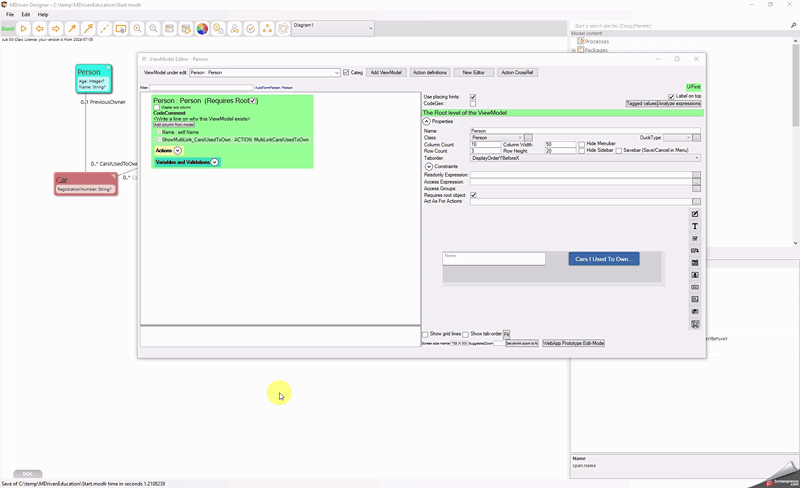Enable the CodeGen checkbox
Screen dimensions: 800x488
(473, 104)
